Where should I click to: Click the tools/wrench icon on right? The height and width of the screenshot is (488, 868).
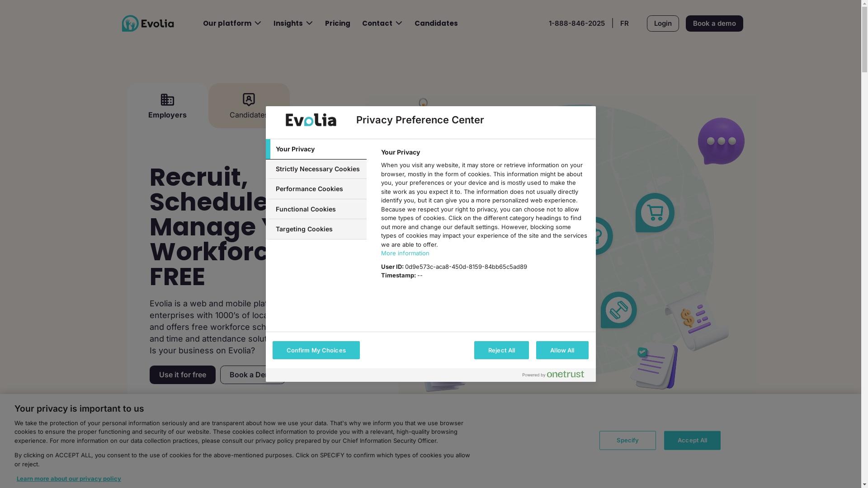(x=618, y=309)
